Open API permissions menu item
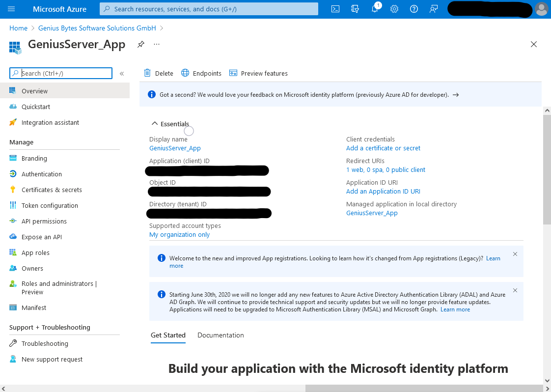 44,221
